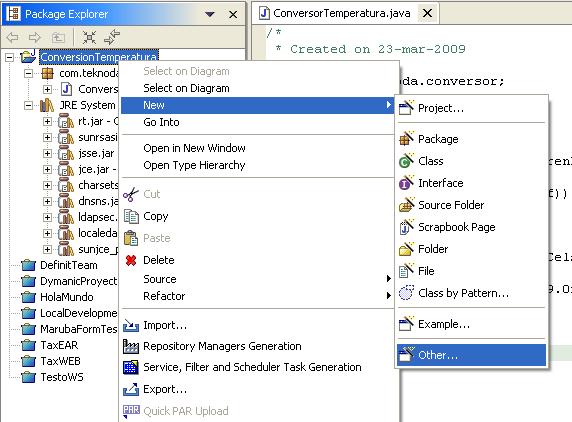The width and height of the screenshot is (572, 422).
Task: Click the Export icon in the context menu
Action: (131, 390)
